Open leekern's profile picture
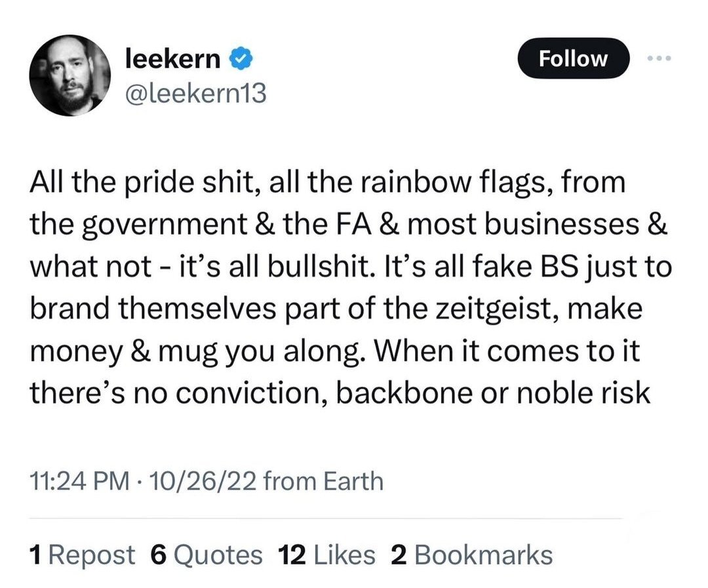 click(69, 75)
